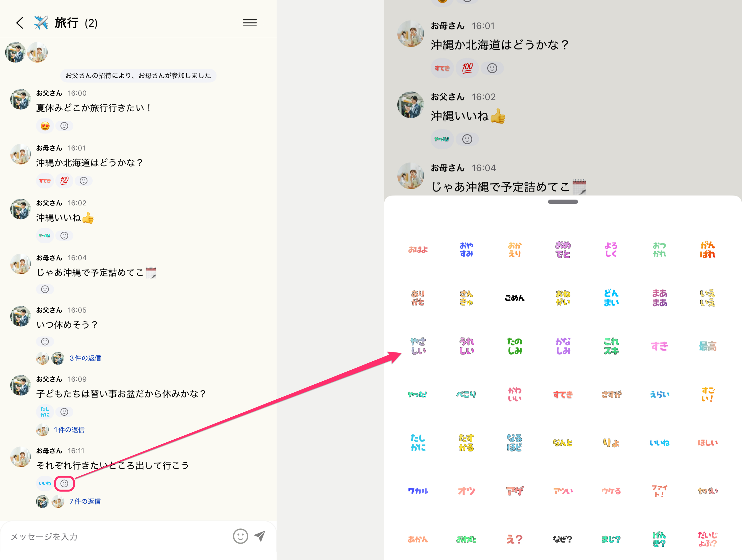Toggle the たしかに reaction on 16:09 message
This screenshot has height=560, width=742.
coord(45,412)
